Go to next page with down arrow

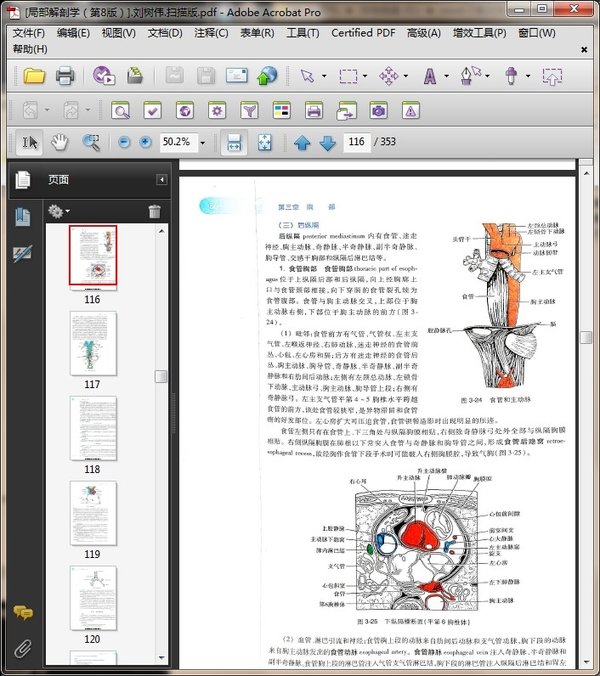(327, 143)
